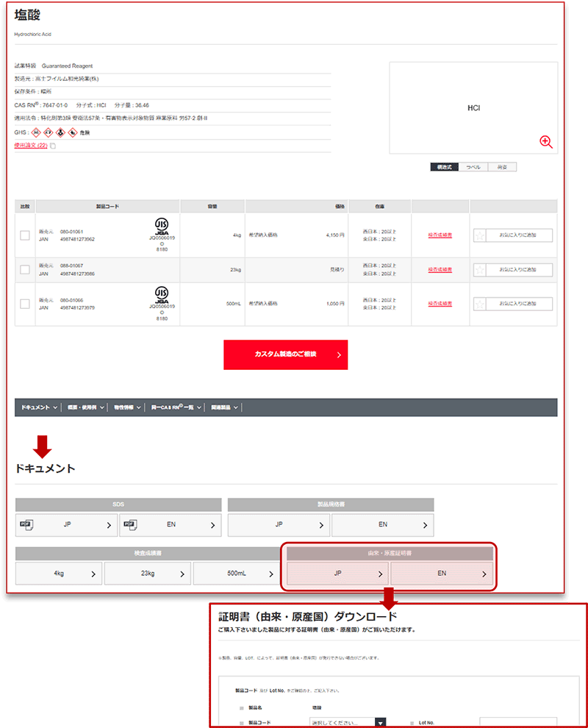Click the Lot No. input field
Image resolution: width=588 pixels, height=728 pixels.
(x=517, y=722)
